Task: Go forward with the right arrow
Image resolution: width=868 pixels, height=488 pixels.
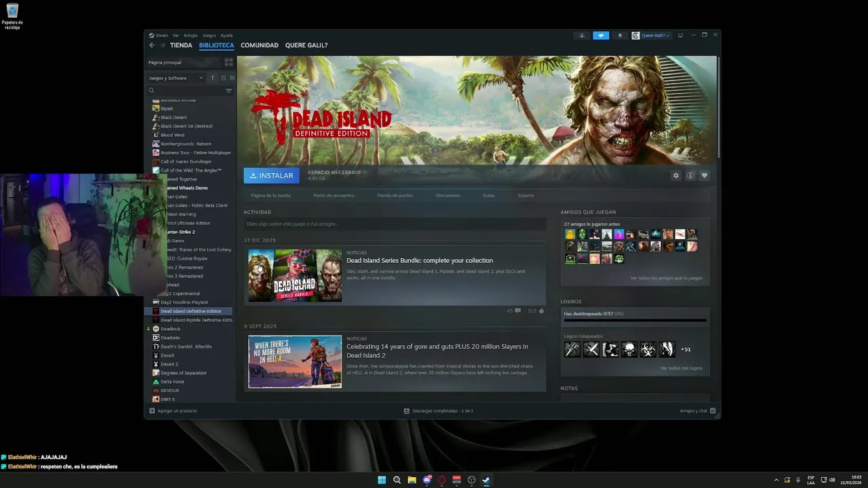Action: [x=162, y=45]
